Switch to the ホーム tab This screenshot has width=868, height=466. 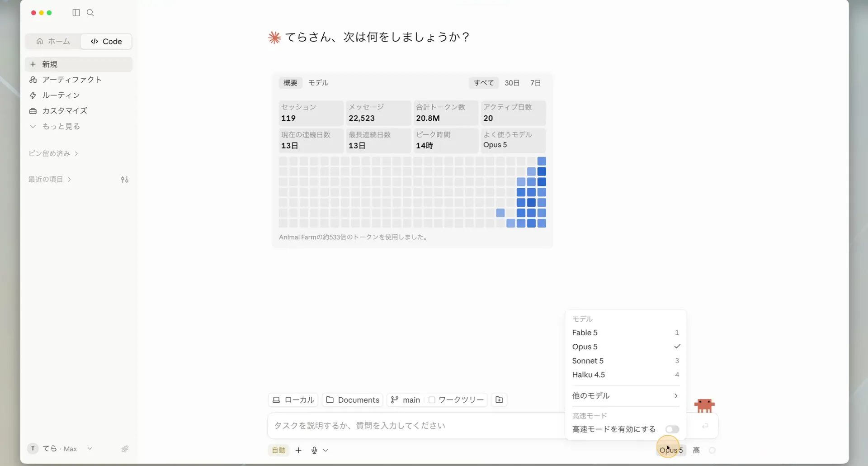(x=53, y=41)
